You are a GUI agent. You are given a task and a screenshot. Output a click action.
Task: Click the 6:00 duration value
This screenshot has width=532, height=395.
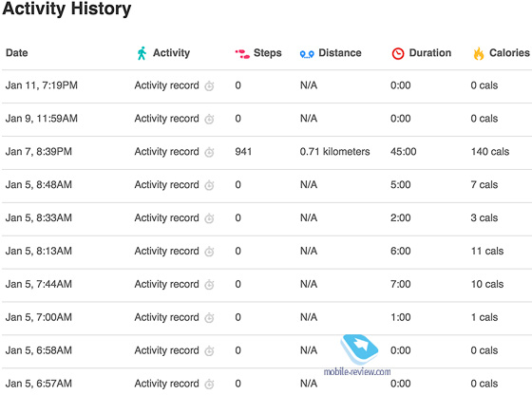click(x=401, y=252)
